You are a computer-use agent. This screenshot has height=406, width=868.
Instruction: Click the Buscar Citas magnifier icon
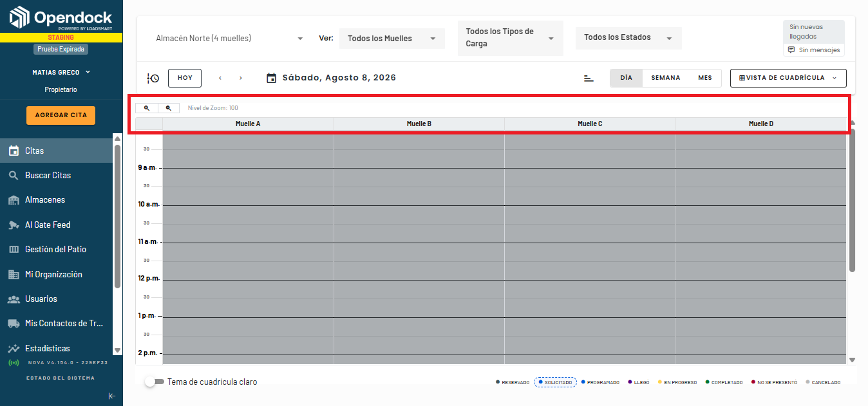pyautogui.click(x=14, y=175)
